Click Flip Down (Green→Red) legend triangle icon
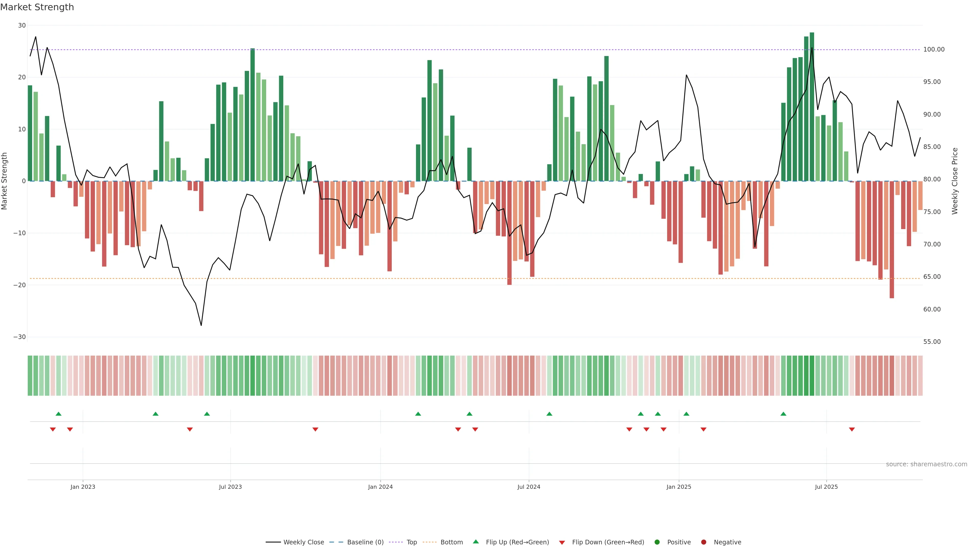 point(562,543)
